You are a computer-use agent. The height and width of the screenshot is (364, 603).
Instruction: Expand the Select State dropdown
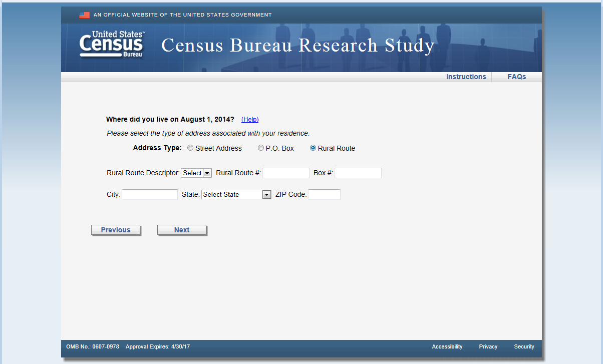coord(236,195)
